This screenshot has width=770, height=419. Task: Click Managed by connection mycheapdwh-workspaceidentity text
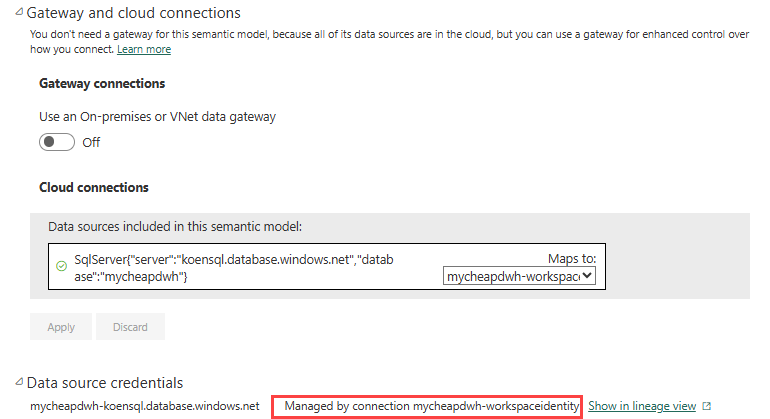[431, 406]
